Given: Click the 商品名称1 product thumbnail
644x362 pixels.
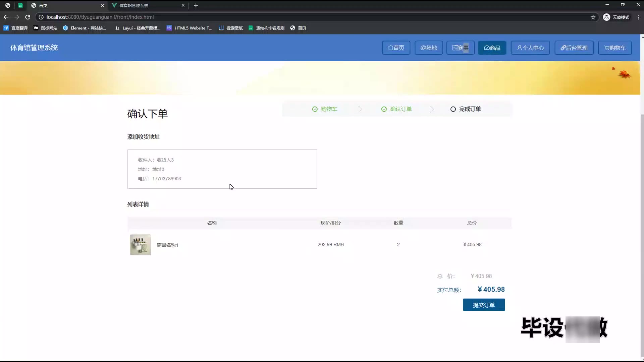Looking at the screenshot, I should [141, 245].
